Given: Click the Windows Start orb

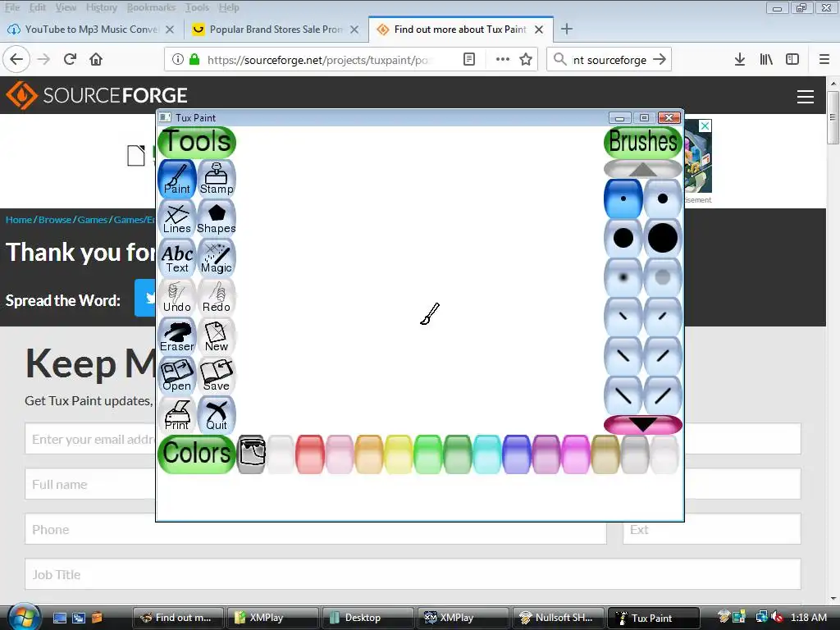Looking at the screenshot, I should tap(23, 617).
